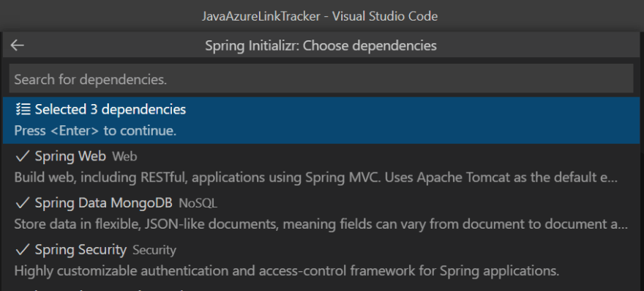Click 'Press <Enter> to continue.' text
Image resolution: width=644 pixels, height=291 pixels.
tap(95, 131)
